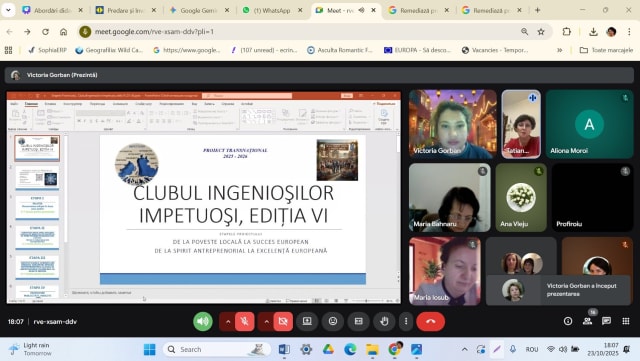The image size is (640, 361).
Task: Mute the Meet tab audio icon
Action: click(x=361, y=10)
